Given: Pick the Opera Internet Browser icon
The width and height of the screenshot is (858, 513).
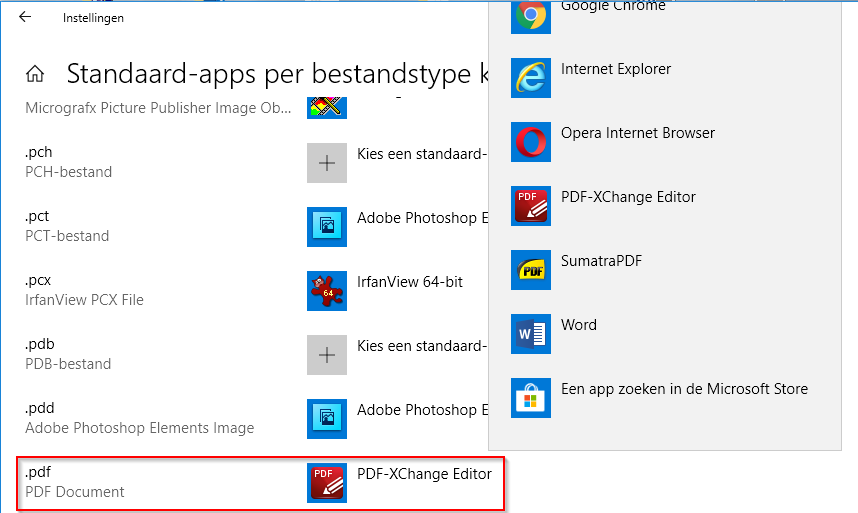Looking at the screenshot, I should click(x=530, y=142).
